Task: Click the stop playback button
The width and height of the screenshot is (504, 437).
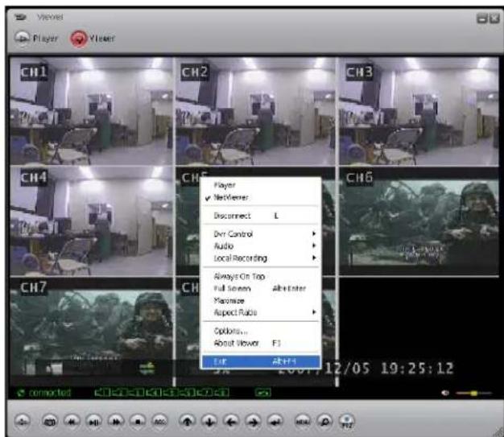Action: [x=138, y=421]
